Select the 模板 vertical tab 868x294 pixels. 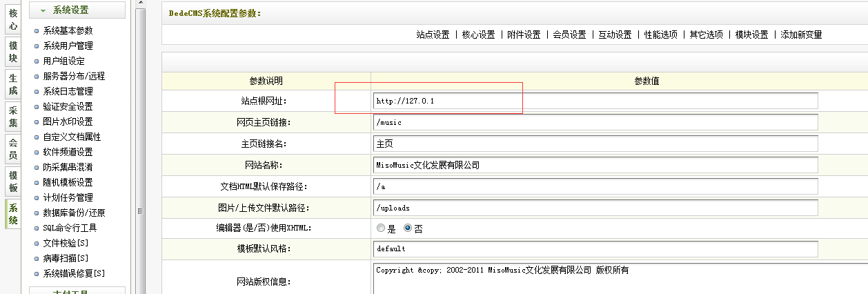(13, 182)
